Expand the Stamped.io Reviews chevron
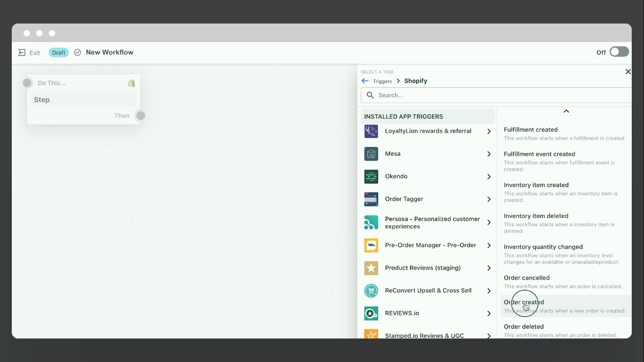 coord(489,336)
